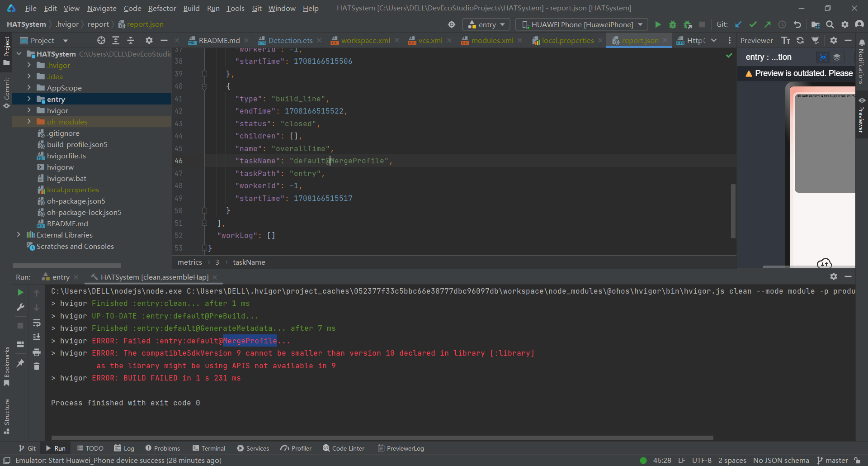Viewport: 868px width, 466px height.
Task: Click Git push green arrow icon
Action: pos(767,24)
